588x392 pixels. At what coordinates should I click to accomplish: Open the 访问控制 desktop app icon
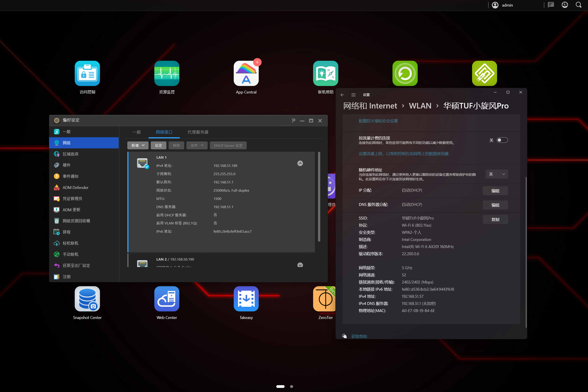click(x=87, y=73)
